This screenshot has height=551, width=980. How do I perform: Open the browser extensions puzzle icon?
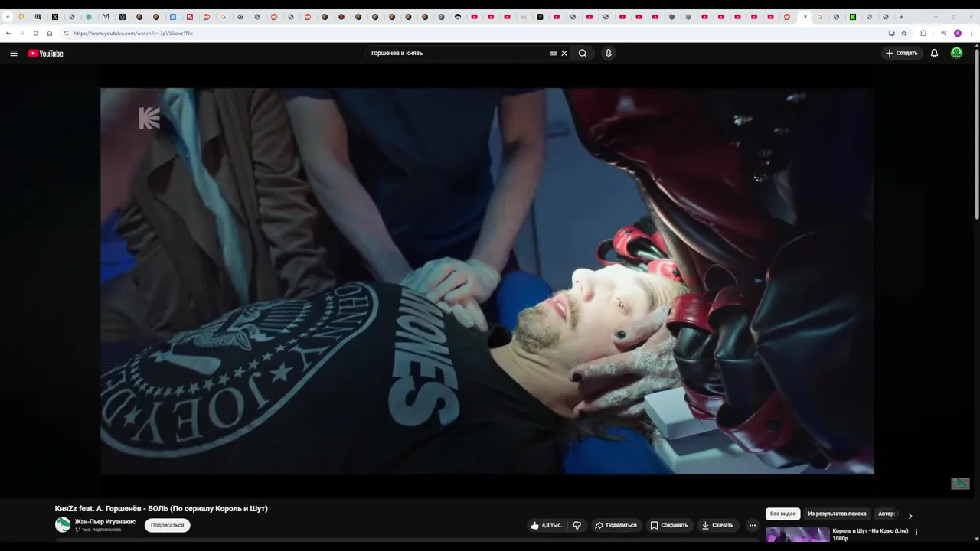pos(923,33)
